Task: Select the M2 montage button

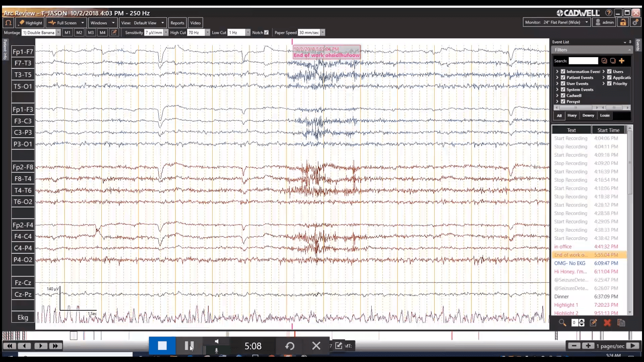Action: pyautogui.click(x=79, y=33)
